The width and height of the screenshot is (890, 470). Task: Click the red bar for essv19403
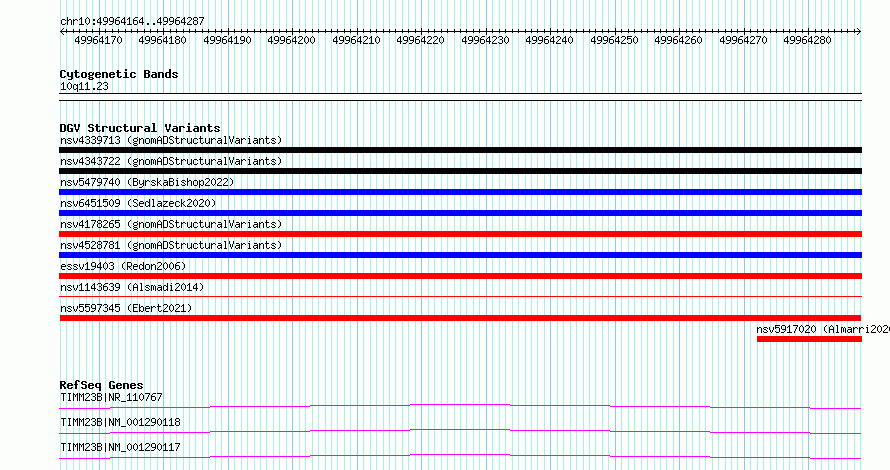[460, 276]
